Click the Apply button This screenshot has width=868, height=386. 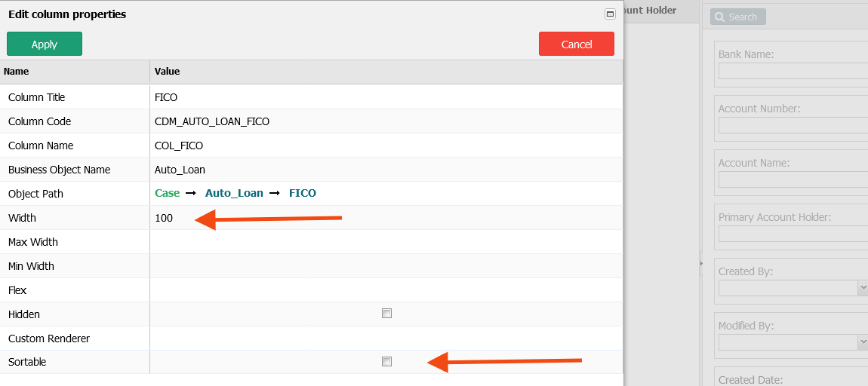click(x=45, y=44)
